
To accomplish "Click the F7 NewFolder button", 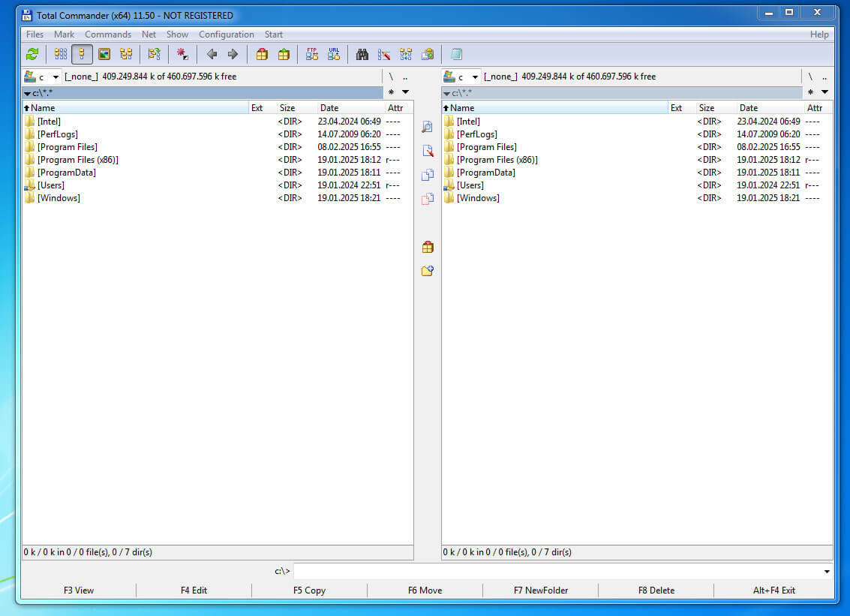I will point(540,590).
